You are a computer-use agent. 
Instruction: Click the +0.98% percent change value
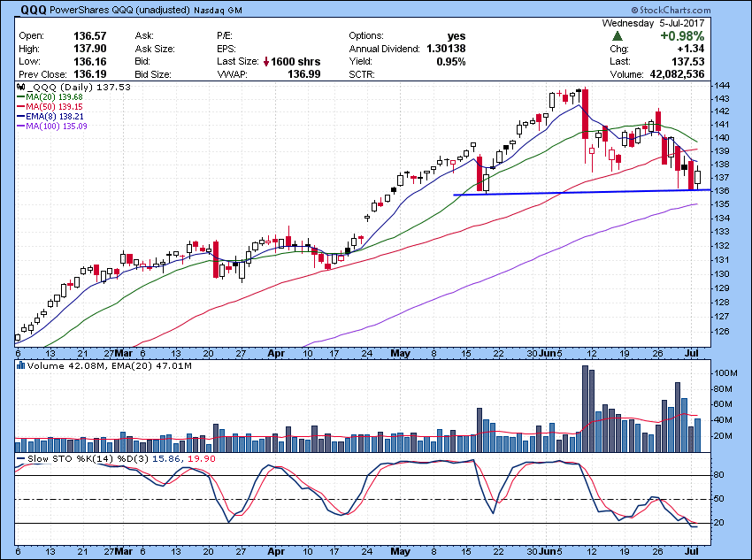point(682,36)
